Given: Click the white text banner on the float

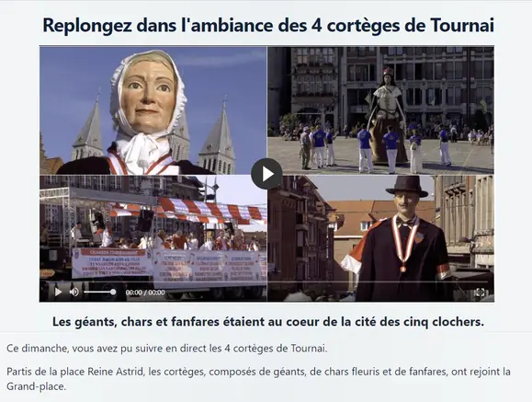Looking at the screenshot, I should (x=169, y=264).
